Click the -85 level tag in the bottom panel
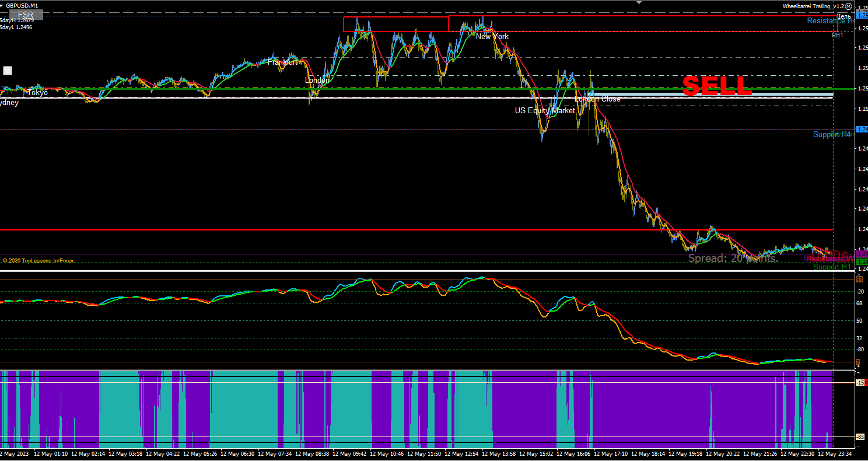This screenshot has width=868, height=461. pos(860,436)
